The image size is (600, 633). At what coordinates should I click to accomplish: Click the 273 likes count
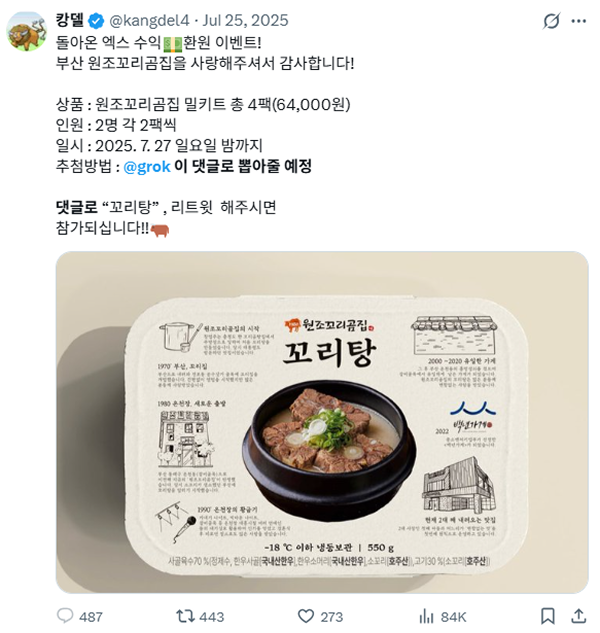331,617
